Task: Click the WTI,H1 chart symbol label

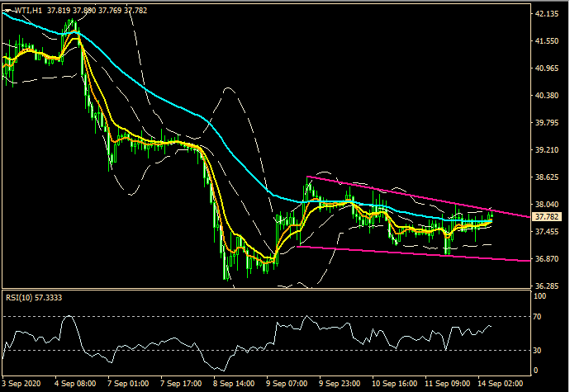Action: tap(24, 11)
